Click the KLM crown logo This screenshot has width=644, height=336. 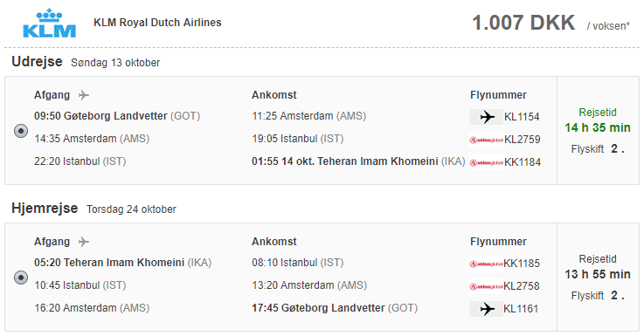click(49, 23)
